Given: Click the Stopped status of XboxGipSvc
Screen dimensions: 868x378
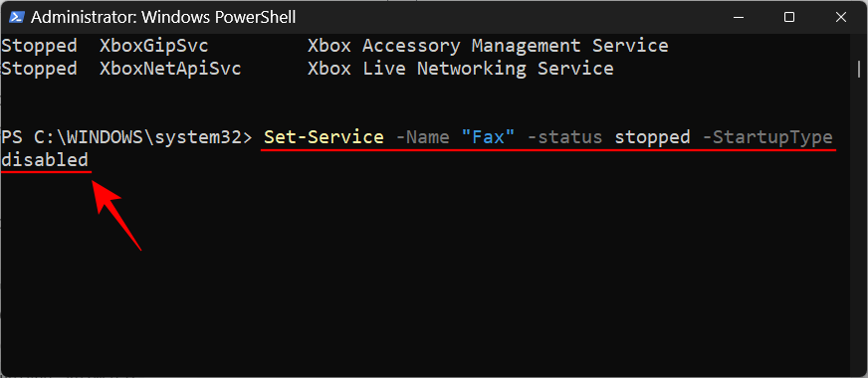Looking at the screenshot, I should point(39,46).
